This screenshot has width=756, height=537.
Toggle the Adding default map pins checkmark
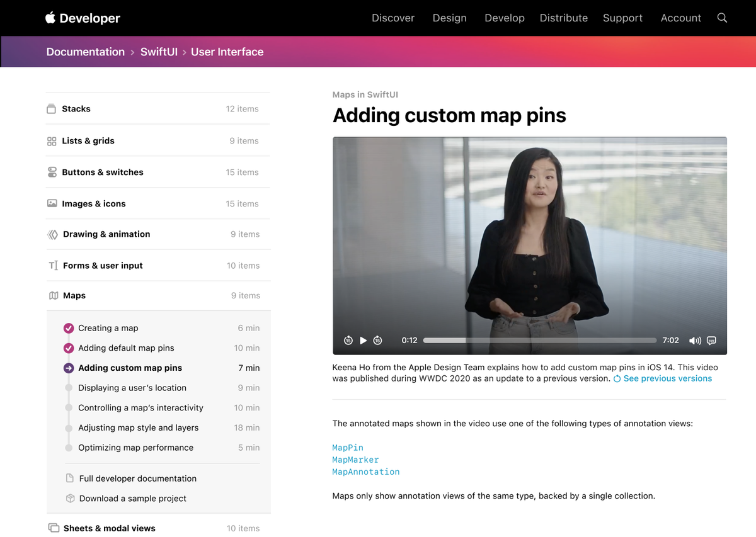[x=69, y=348]
